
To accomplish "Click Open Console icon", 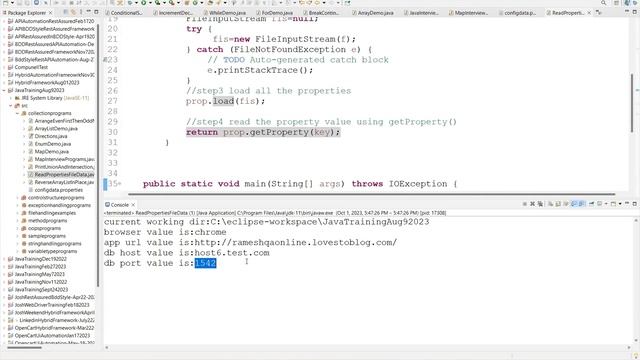I will 613,204.
